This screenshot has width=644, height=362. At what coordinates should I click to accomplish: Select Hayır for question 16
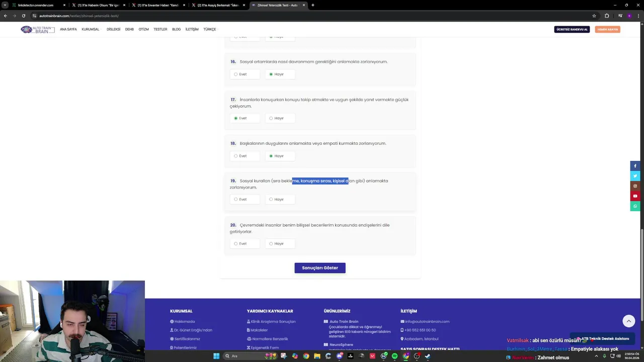coord(280,74)
